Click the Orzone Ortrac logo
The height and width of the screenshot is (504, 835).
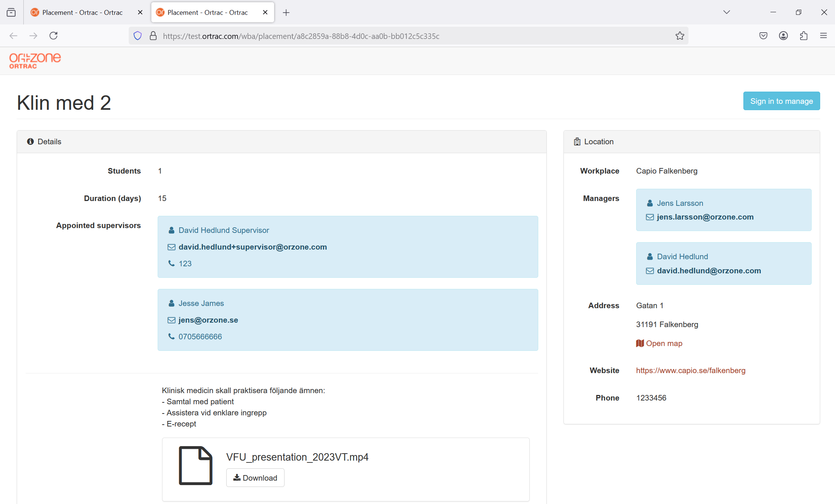pyautogui.click(x=35, y=61)
